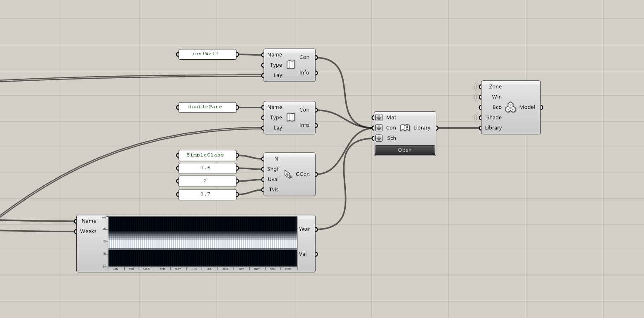Click the Val output of schedule
This screenshot has width=644, height=318.
(303, 254)
